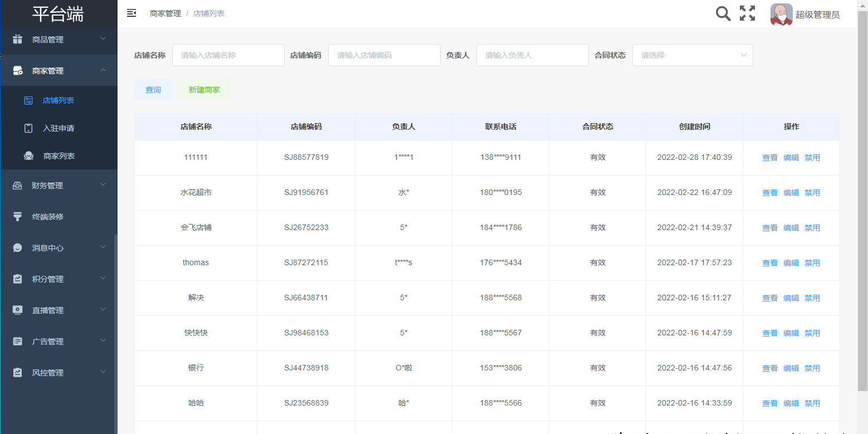This screenshot has height=434, width=868.
Task: Click the super admin avatar
Action: 781,14
